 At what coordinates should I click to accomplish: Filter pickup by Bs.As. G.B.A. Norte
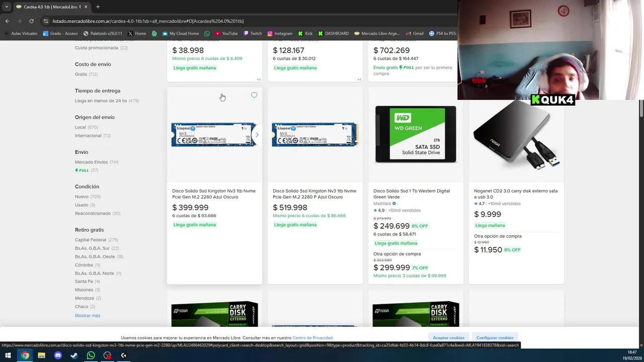coord(98,274)
